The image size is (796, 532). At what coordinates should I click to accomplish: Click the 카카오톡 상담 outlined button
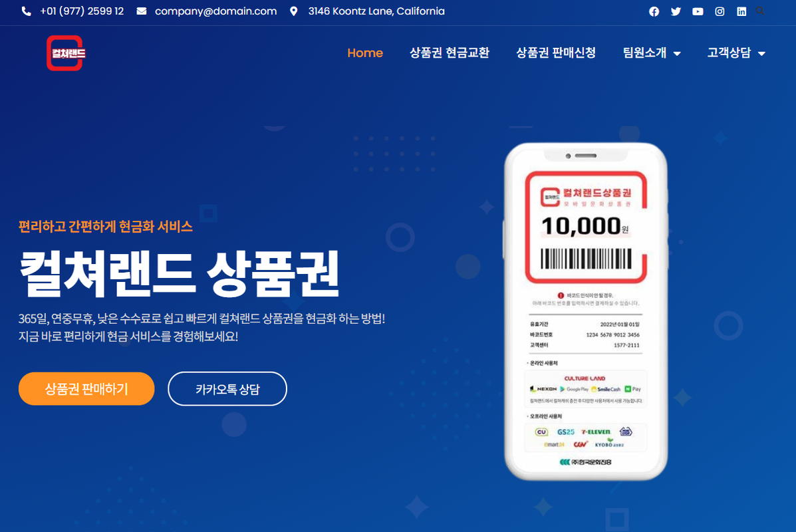pos(227,389)
